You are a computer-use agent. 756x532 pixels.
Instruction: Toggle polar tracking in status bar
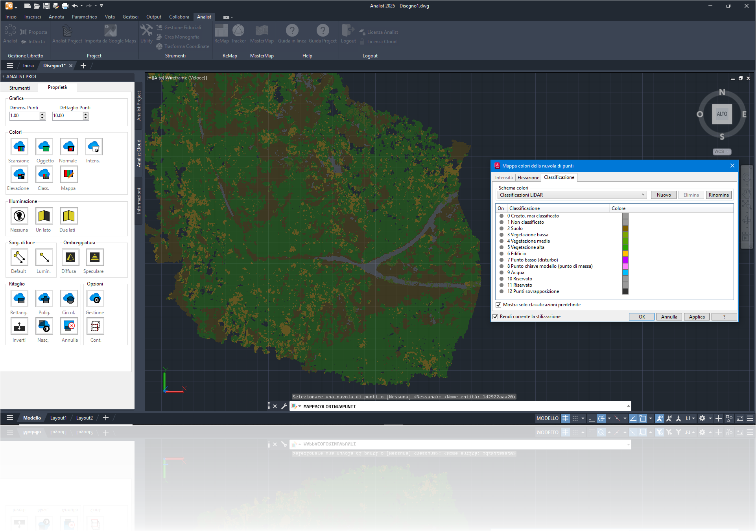[x=601, y=418]
